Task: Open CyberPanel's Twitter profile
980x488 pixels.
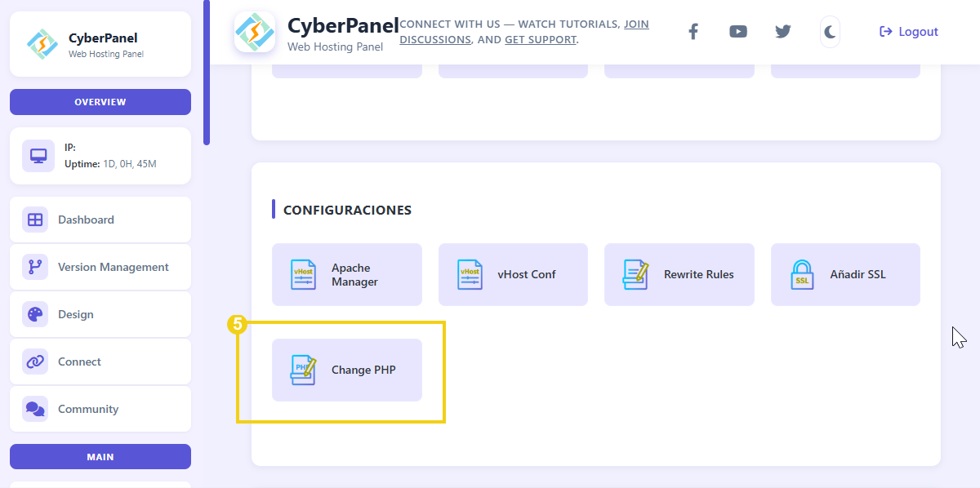Action: [x=782, y=31]
